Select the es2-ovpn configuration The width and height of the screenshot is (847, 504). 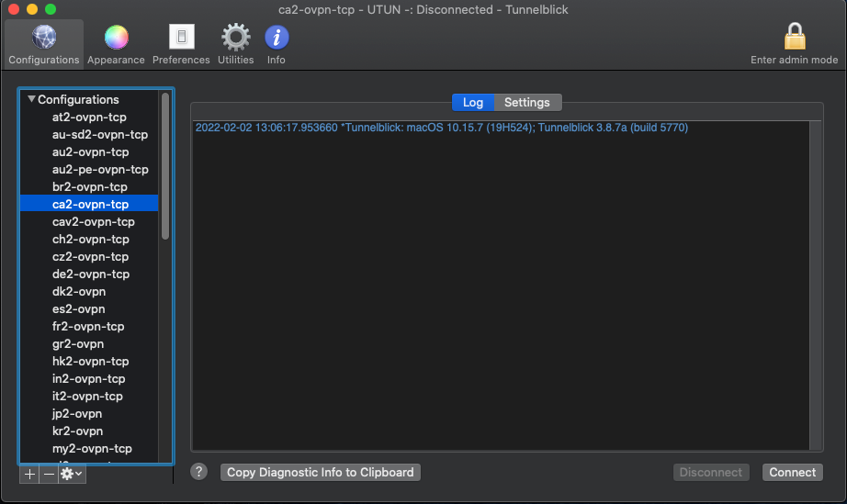click(89, 308)
